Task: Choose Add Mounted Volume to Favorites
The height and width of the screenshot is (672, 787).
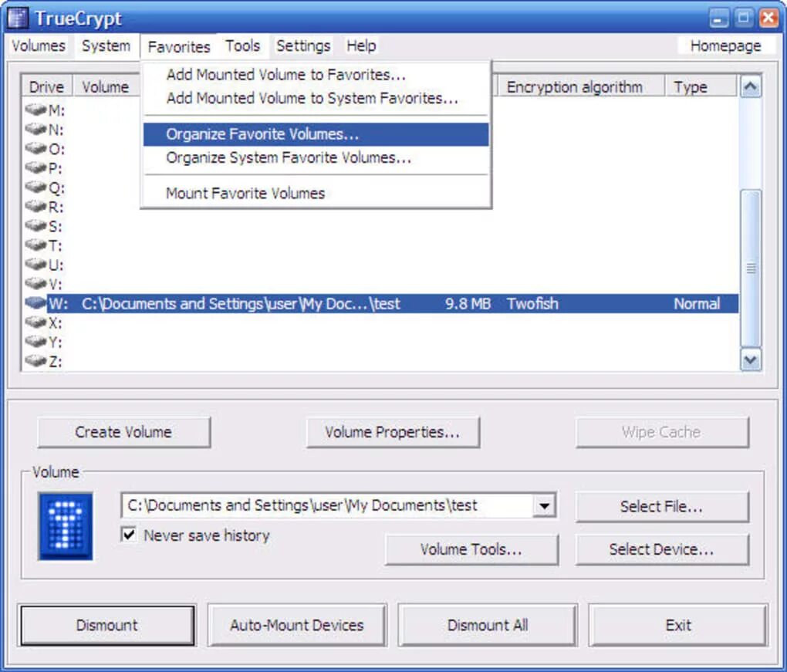Action: point(316,74)
